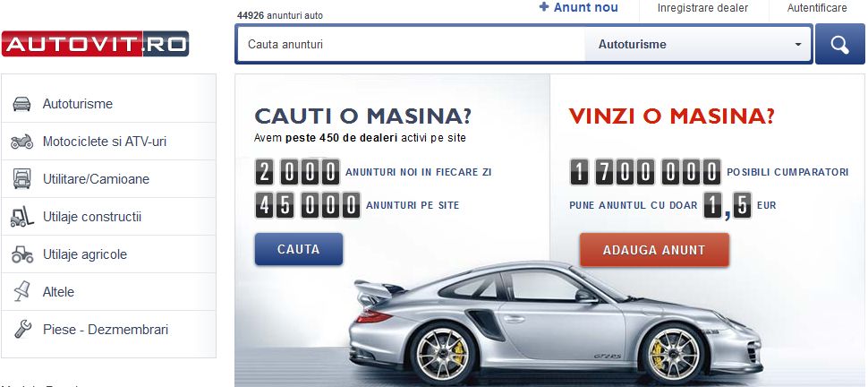This screenshot has height=387, width=868.
Task: Click the forklift icon for Utilaje constructii
Action: [x=21, y=217]
